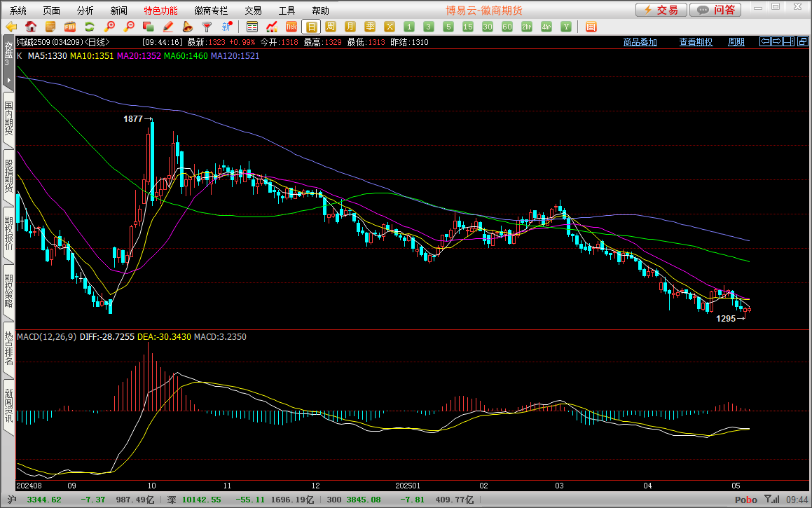Open the 新闻 menu
Viewport: 812px width, 508px height.
point(118,11)
